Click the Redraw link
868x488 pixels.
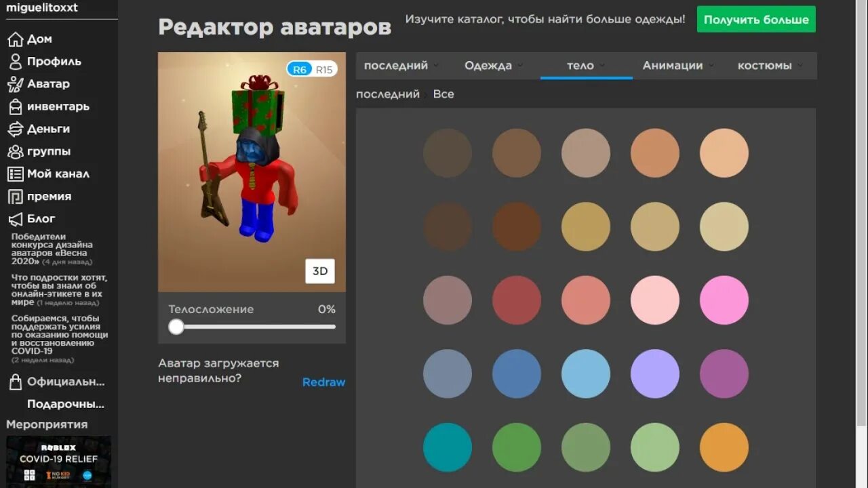tap(323, 382)
